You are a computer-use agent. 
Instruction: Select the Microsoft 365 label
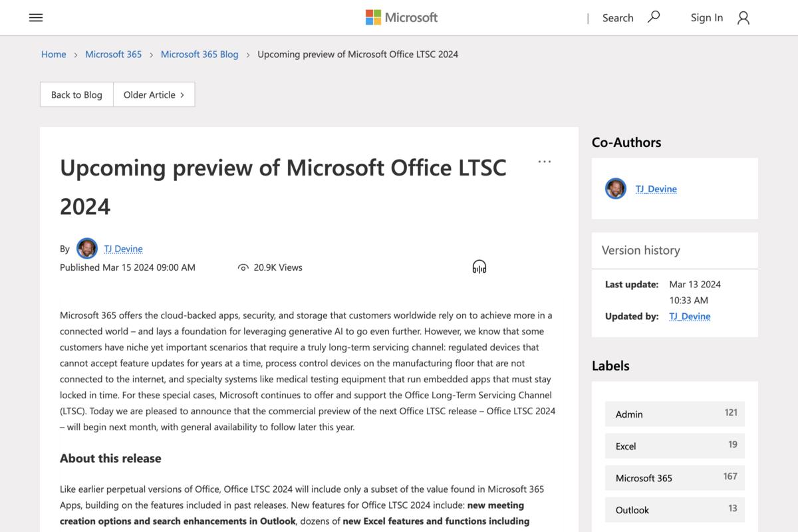coord(675,477)
